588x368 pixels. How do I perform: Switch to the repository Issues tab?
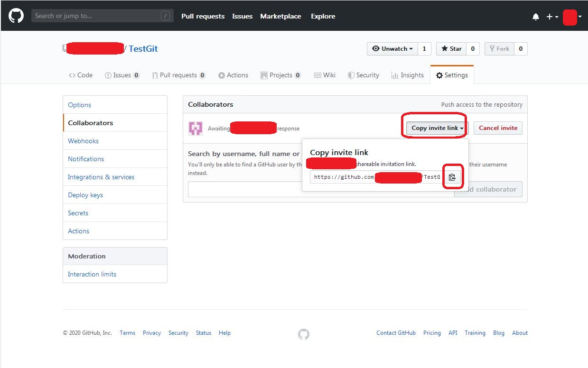122,75
